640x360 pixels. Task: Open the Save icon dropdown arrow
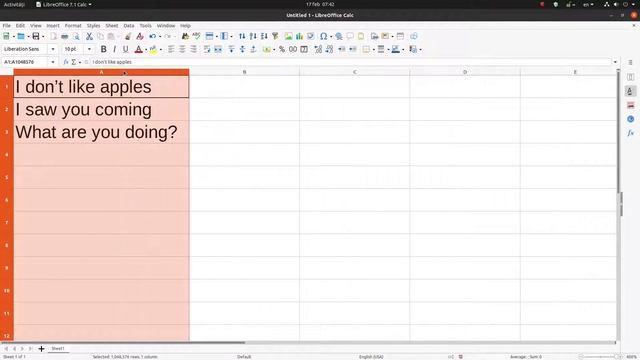tap(43, 36)
